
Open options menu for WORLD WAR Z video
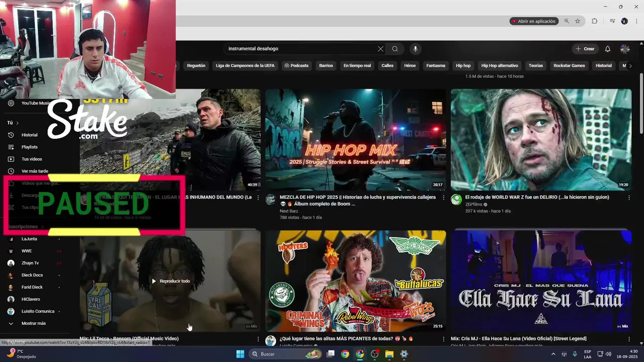point(629,198)
